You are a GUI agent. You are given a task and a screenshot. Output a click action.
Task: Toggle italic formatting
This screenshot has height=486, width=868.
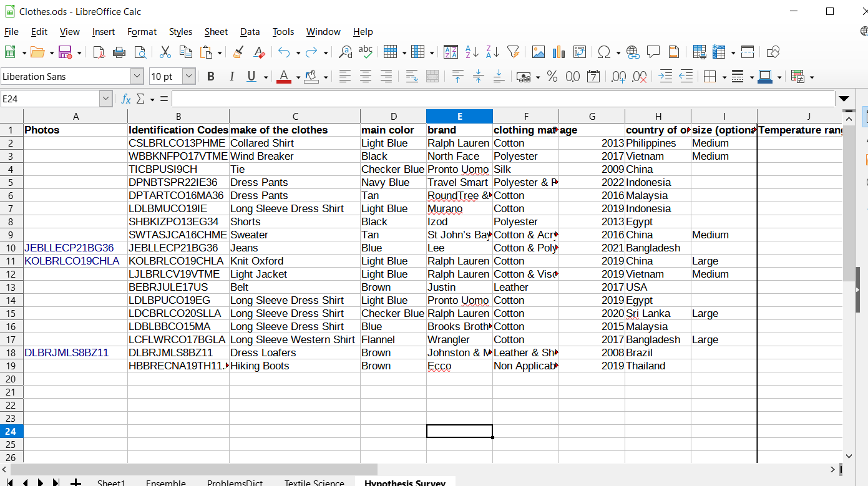pyautogui.click(x=232, y=76)
